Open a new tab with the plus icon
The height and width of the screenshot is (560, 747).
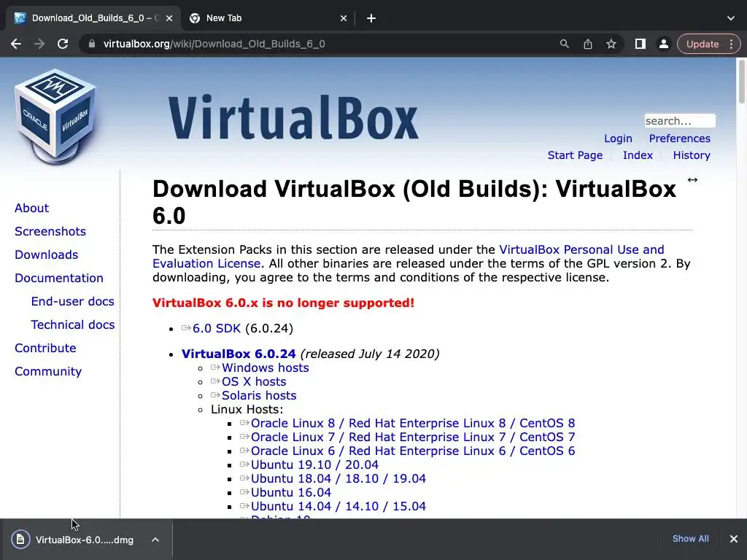tap(371, 18)
